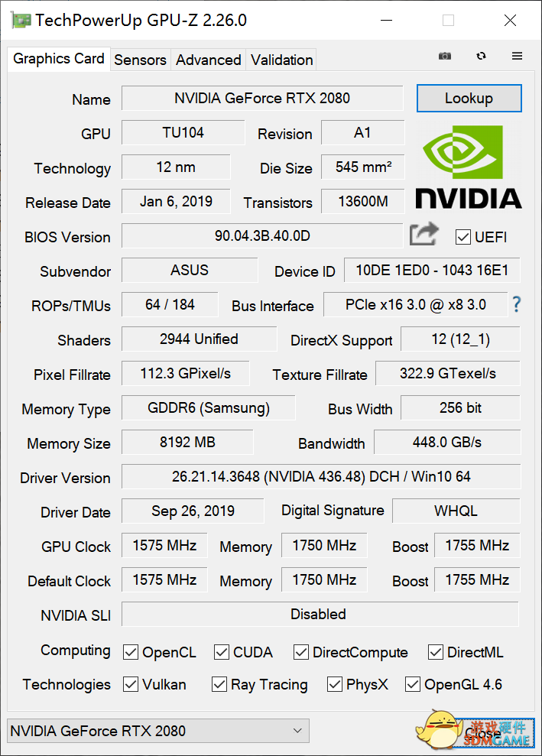The image size is (542, 756).
Task: Click the Name field showing RTX 2080
Action: click(x=262, y=99)
